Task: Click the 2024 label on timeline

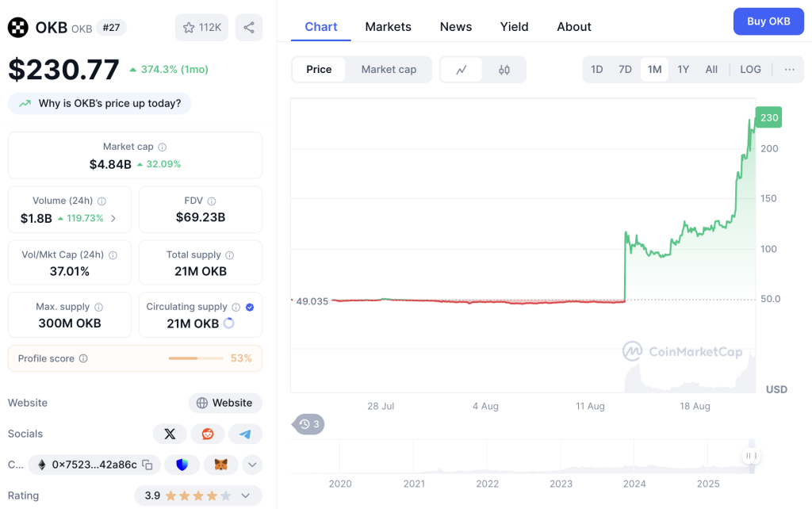Action: pos(634,484)
